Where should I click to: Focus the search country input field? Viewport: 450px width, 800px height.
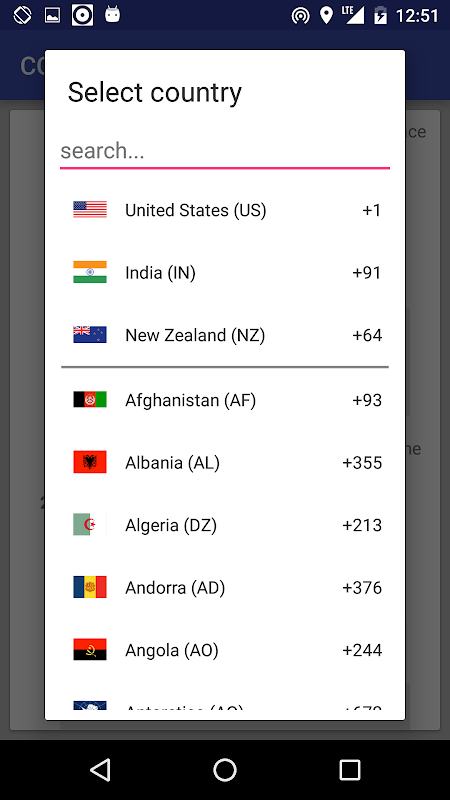coord(225,152)
